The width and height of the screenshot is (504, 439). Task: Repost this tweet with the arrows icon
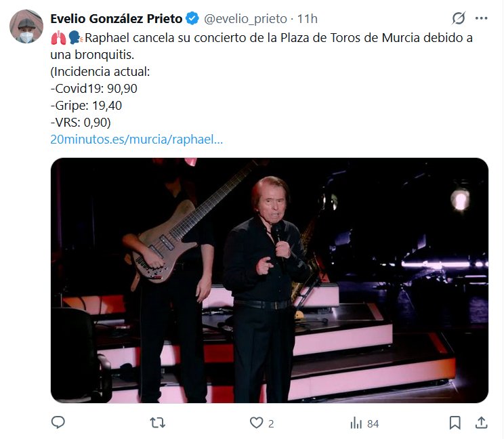coord(157,423)
